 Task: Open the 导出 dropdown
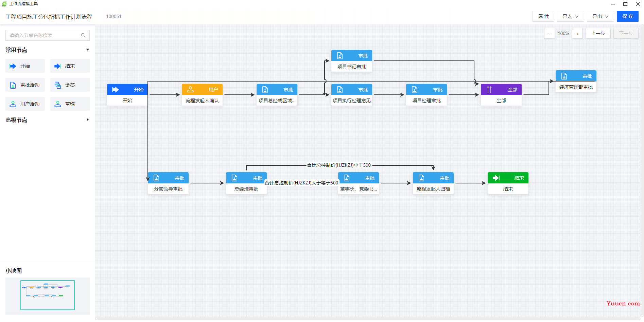coord(600,16)
